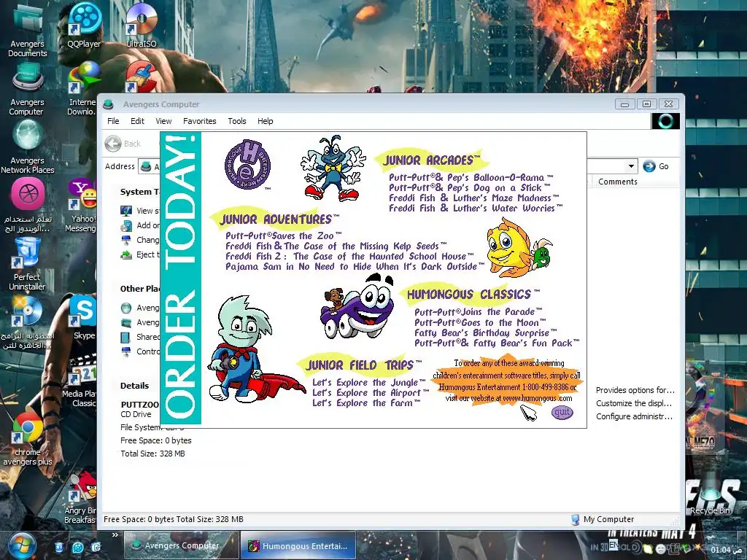Click the Windows Start orb
747x560 pixels.
pos(22,545)
